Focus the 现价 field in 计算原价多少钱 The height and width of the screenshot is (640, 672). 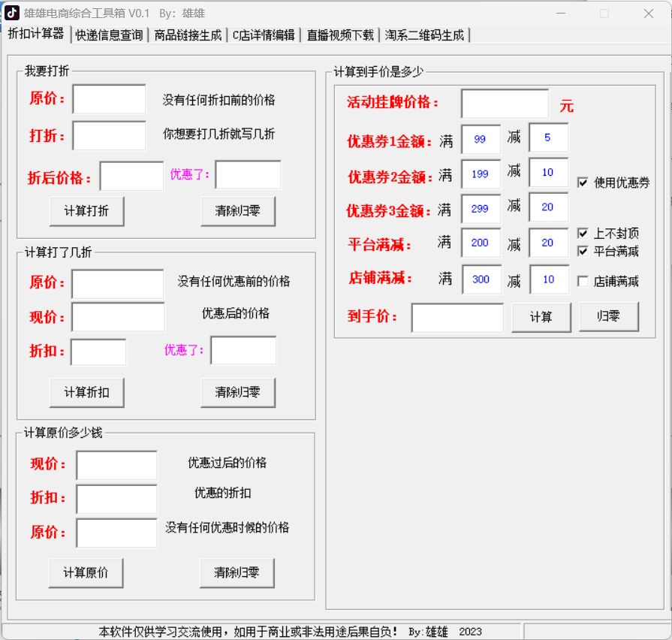(x=116, y=465)
